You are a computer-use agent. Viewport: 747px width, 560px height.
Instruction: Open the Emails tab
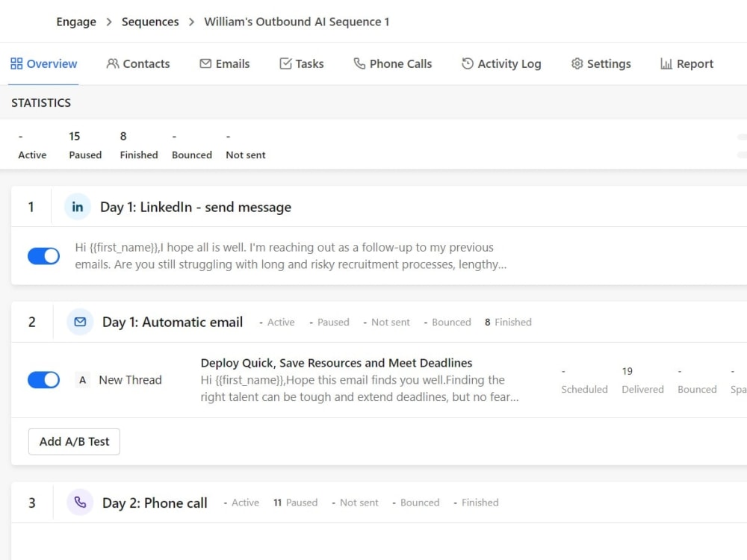pos(224,63)
